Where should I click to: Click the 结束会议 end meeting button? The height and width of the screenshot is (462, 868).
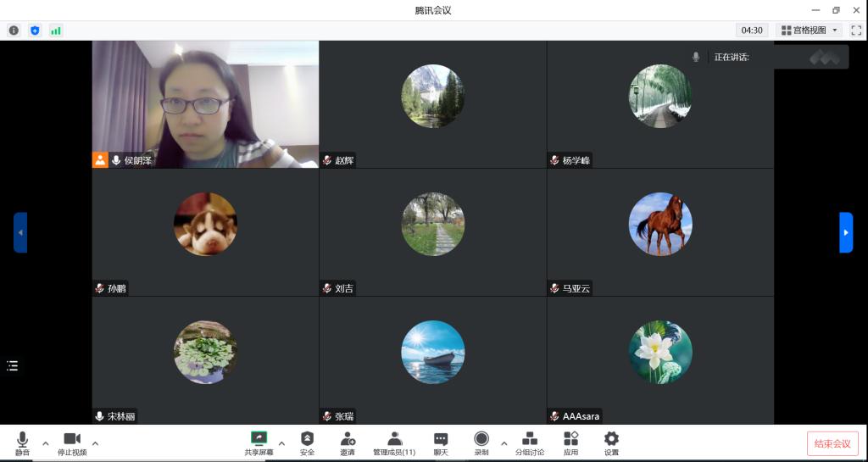[x=832, y=443]
